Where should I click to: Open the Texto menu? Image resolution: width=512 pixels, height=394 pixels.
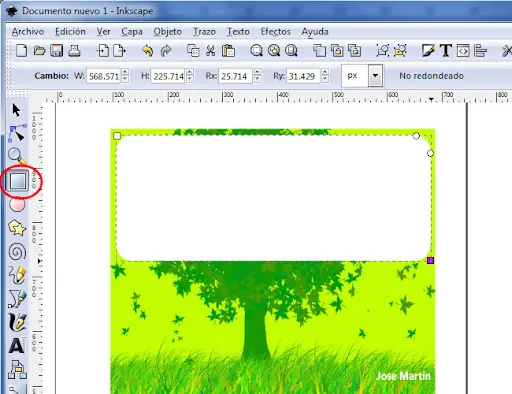[x=238, y=32]
